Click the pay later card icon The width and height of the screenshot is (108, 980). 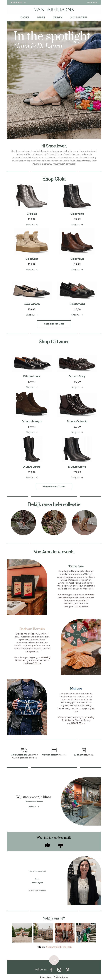[x=54, y=750]
